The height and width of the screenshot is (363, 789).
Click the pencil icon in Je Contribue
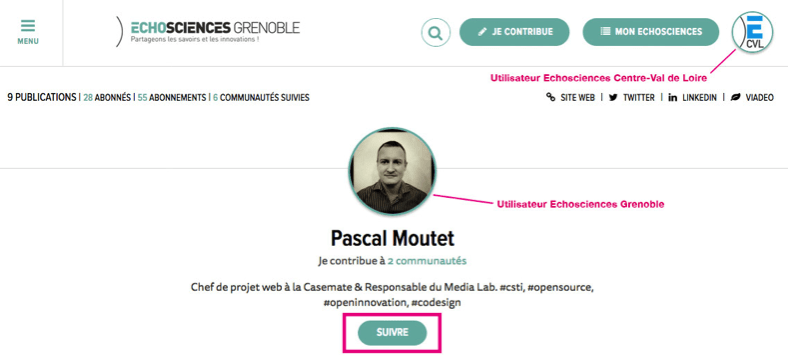click(x=482, y=32)
